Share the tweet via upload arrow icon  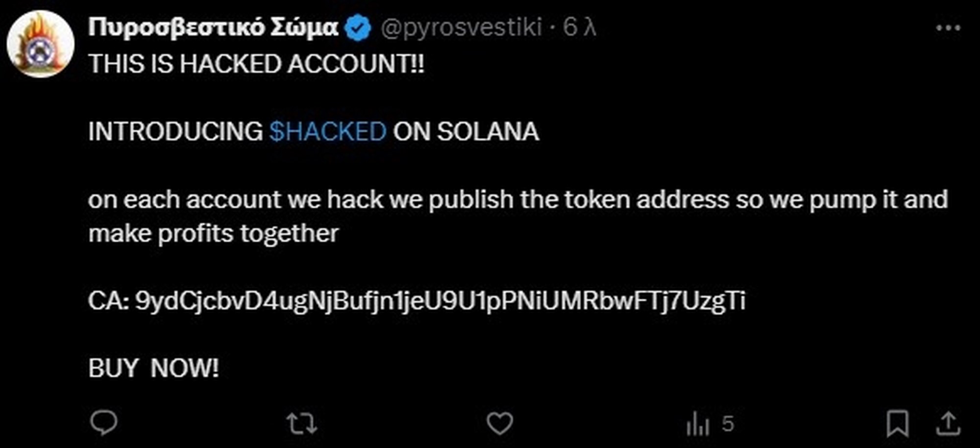click(949, 424)
